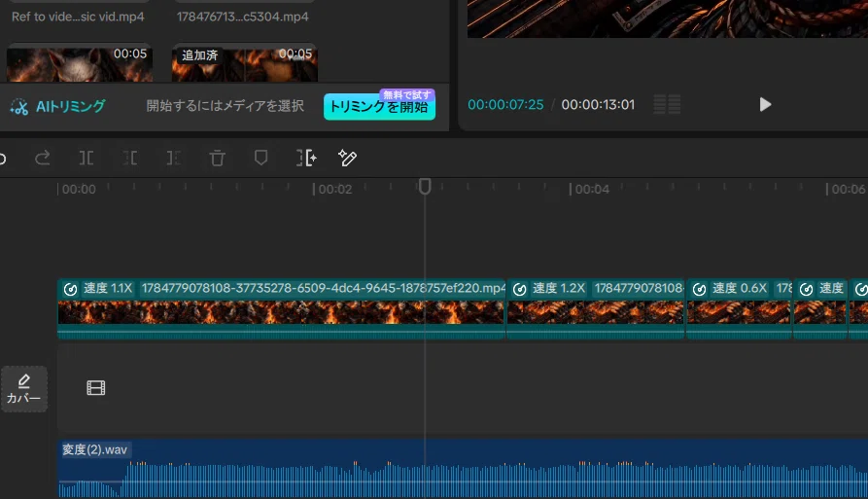Click the redo arrow in the timeline toolbar
This screenshot has height=499, width=868.
tap(43, 159)
